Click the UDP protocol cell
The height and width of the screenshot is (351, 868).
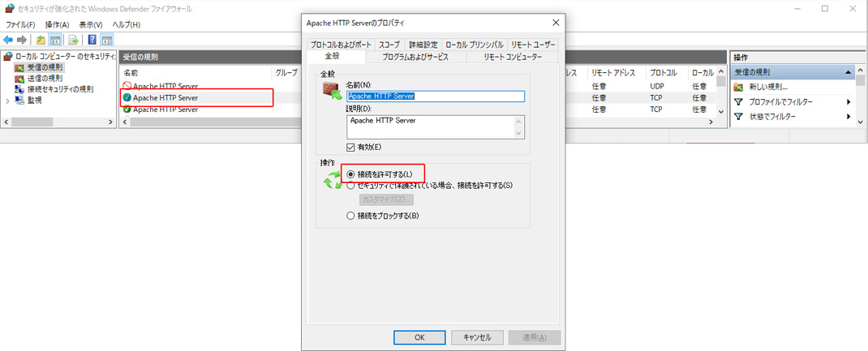point(657,86)
